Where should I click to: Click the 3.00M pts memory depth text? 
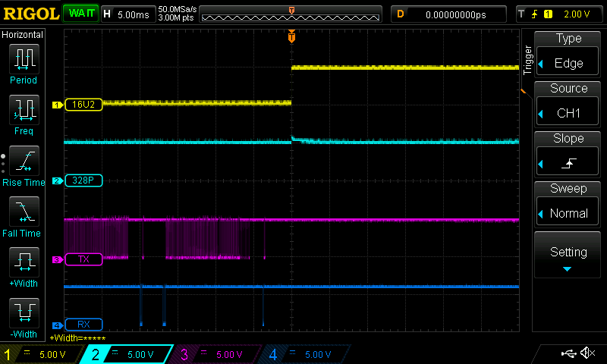pyautogui.click(x=176, y=17)
